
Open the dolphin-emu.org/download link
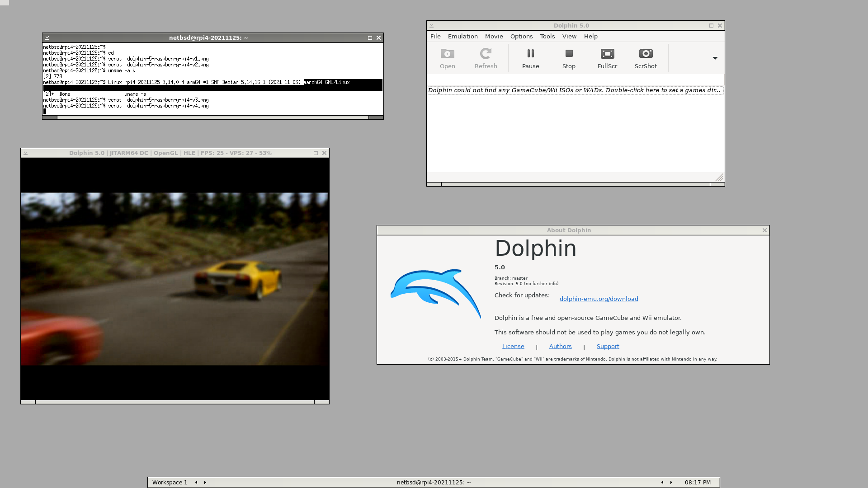coord(599,299)
